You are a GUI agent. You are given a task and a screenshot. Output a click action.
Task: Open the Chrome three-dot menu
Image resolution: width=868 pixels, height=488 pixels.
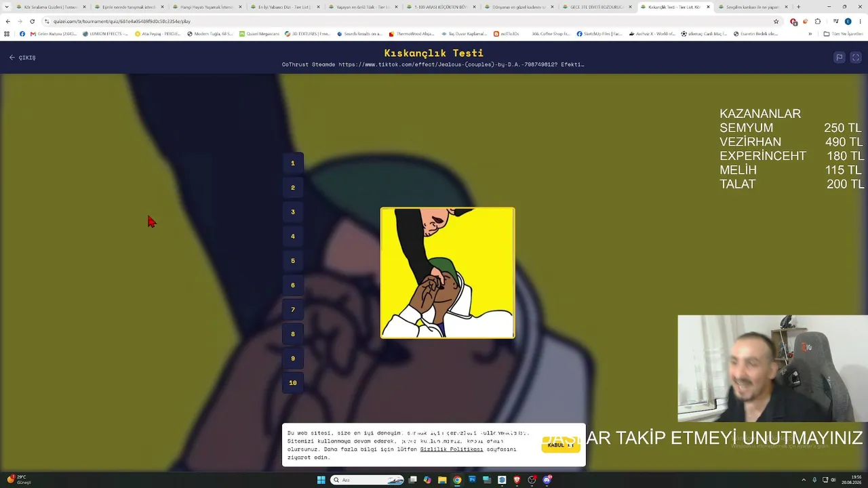tap(860, 21)
